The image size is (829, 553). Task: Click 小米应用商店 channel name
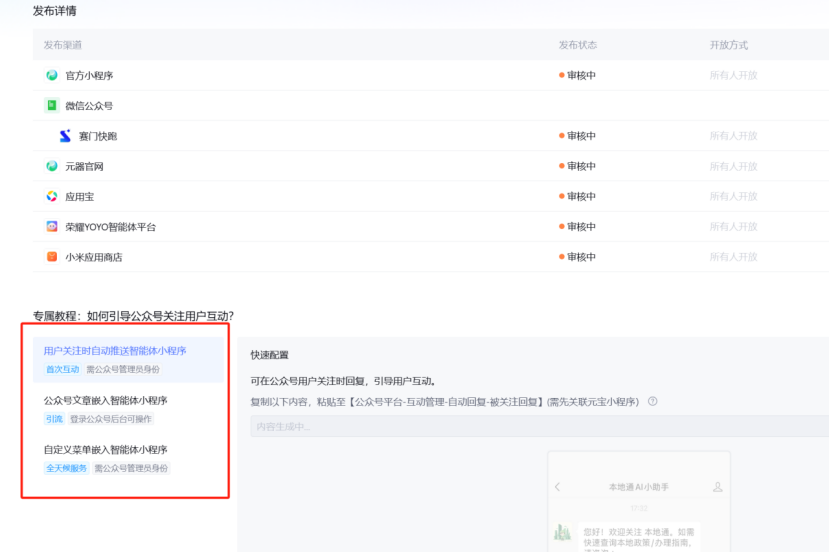pos(94,257)
